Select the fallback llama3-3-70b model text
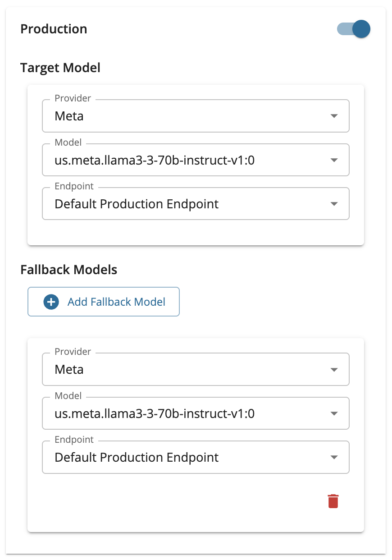Image resolution: width=392 pixels, height=560 pixels. click(x=155, y=413)
